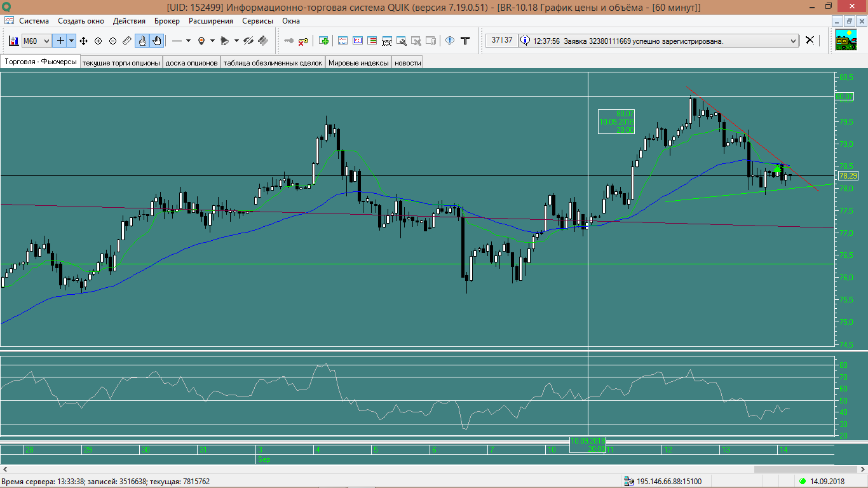
Task: Toggle the pointing finger hand tool
Action: [142, 41]
